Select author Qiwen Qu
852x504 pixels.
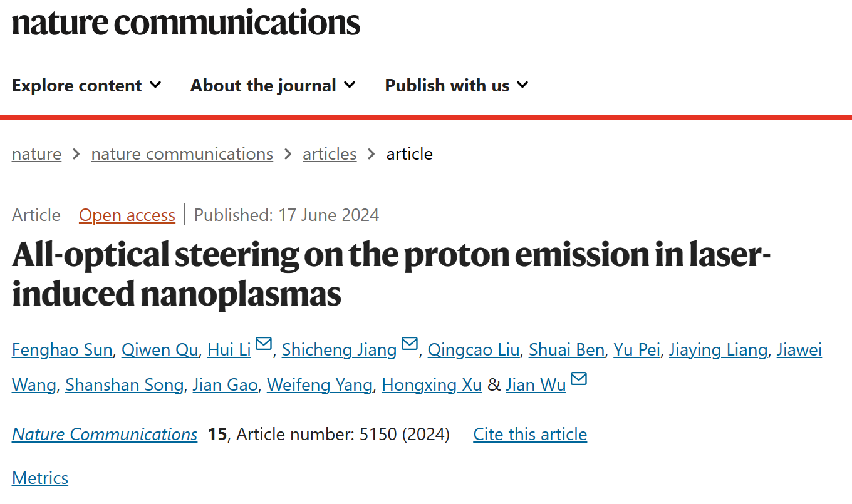[x=160, y=350]
